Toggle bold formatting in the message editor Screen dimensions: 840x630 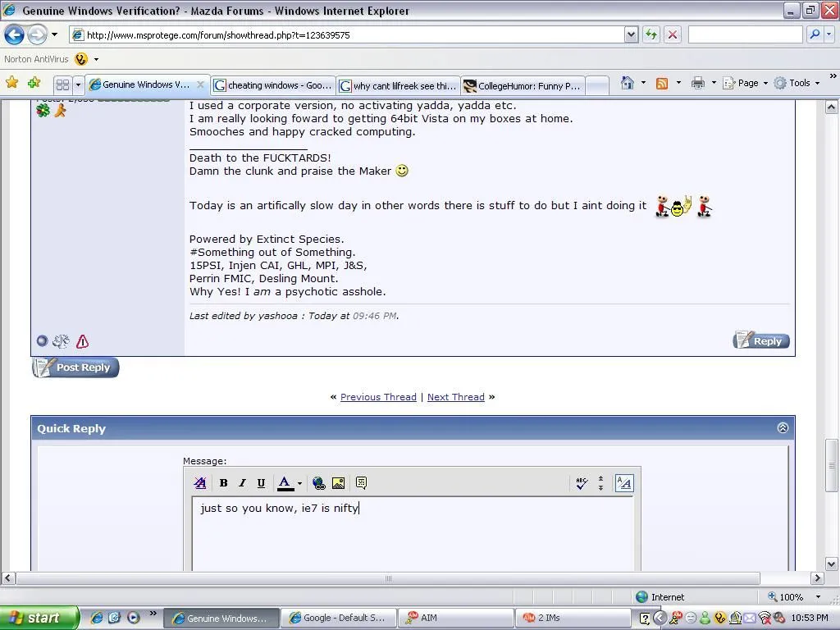pos(223,482)
